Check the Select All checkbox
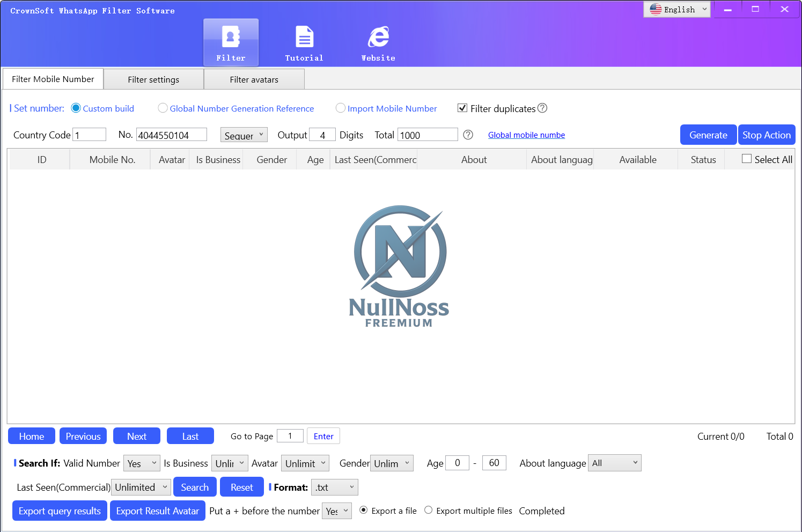The height and width of the screenshot is (532, 802). (746, 159)
